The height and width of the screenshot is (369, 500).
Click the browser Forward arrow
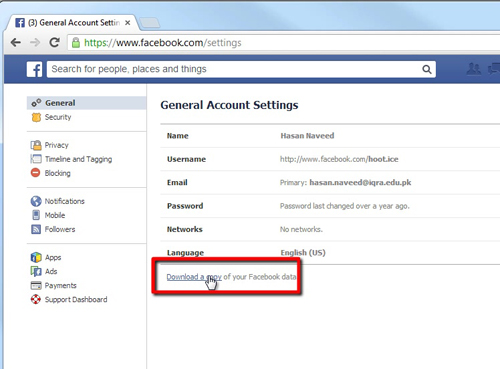[x=35, y=42]
